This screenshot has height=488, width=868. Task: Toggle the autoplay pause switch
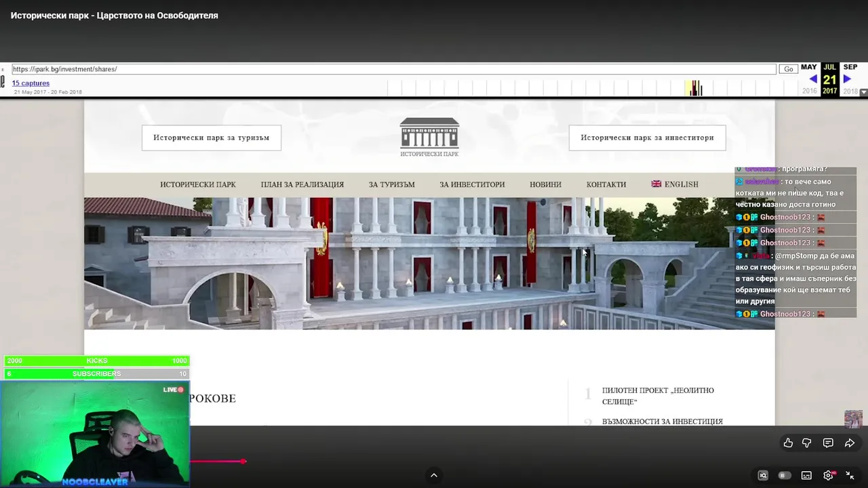(785, 475)
